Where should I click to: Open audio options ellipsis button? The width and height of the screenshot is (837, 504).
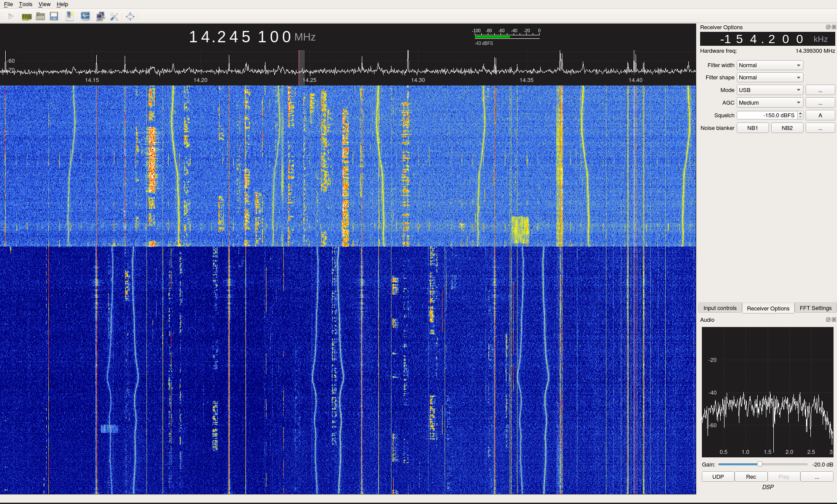pyautogui.click(x=817, y=477)
